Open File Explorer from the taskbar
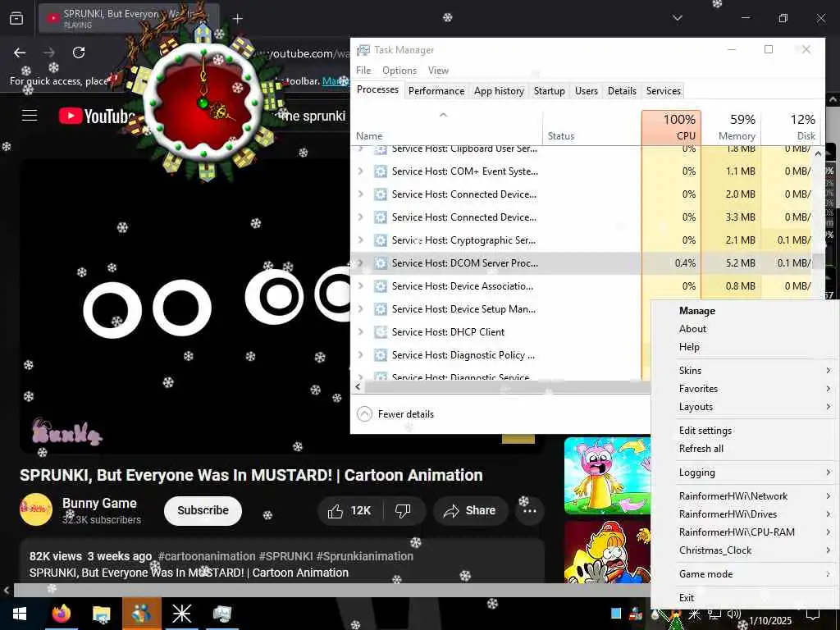The height and width of the screenshot is (630, 840). click(x=101, y=614)
